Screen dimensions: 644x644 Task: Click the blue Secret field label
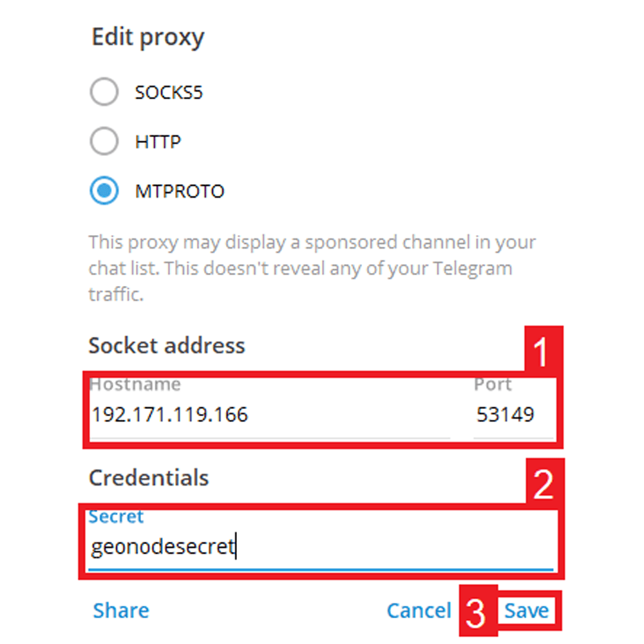tap(116, 516)
